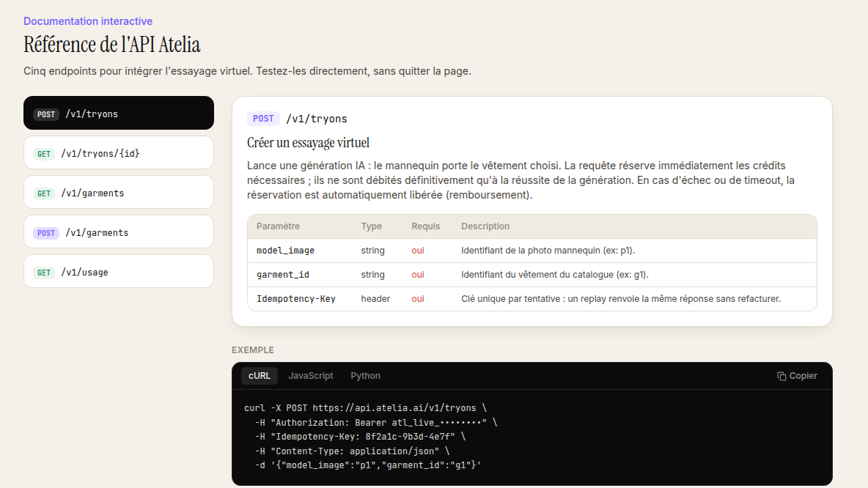The image size is (868, 488).
Task: Click the subtitle 'Cinq endpoints pour intégrer'
Action: (247, 71)
